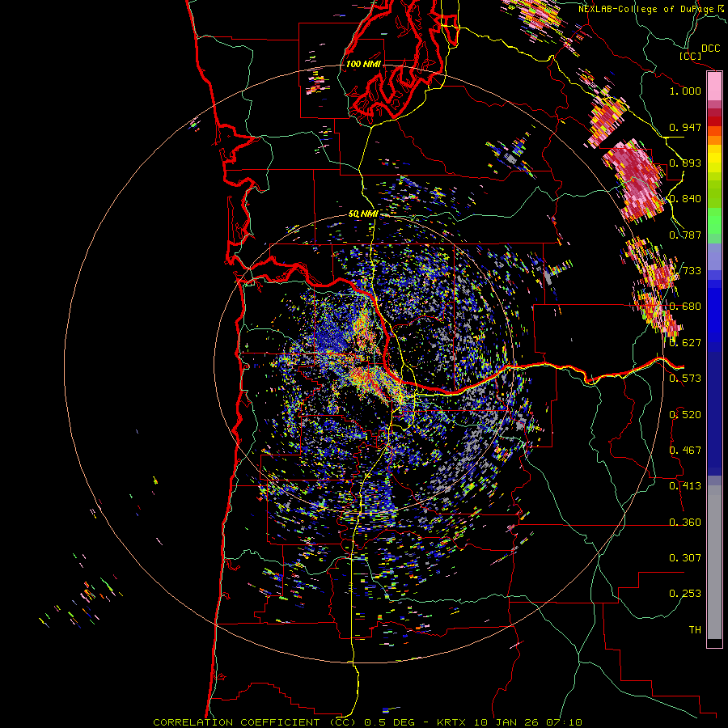Screen dimensions: 728x728
Task: Select the 0.573 scale value
Action: point(685,378)
